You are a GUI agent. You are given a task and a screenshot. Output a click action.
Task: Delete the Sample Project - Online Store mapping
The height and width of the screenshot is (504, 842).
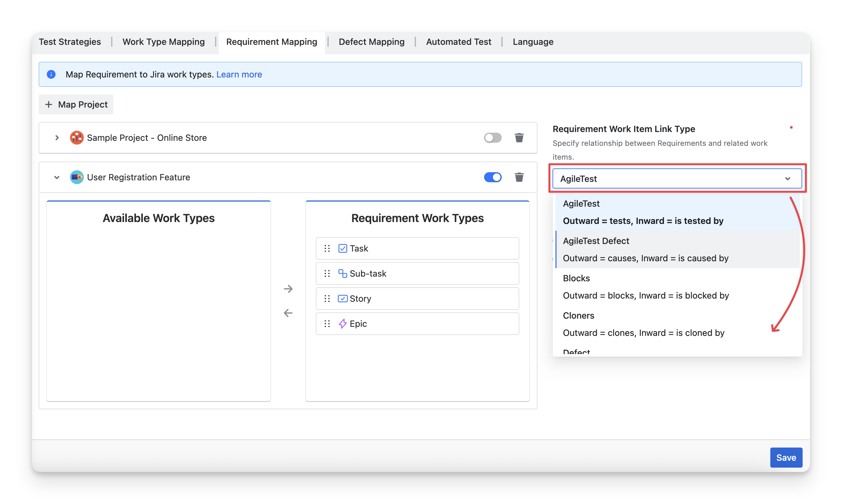pyautogui.click(x=519, y=138)
